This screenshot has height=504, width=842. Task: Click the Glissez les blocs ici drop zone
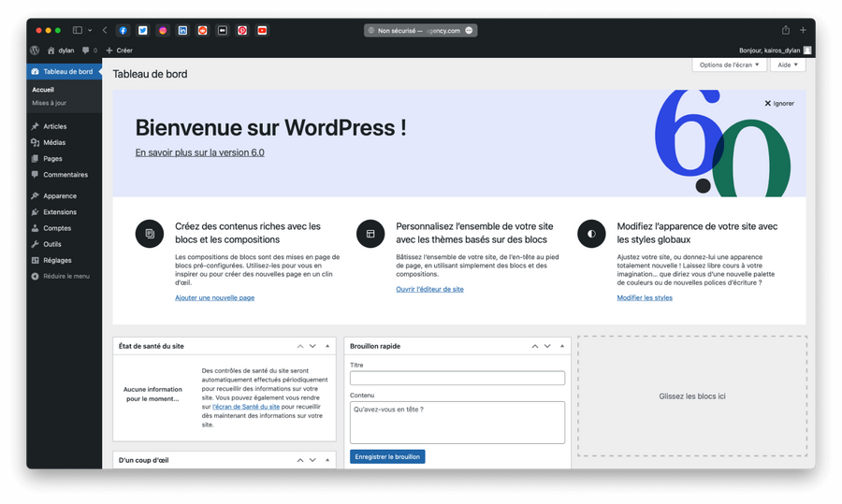692,396
